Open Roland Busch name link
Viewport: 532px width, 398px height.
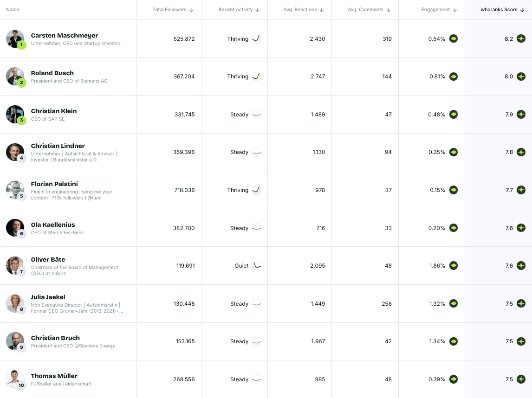52,73
